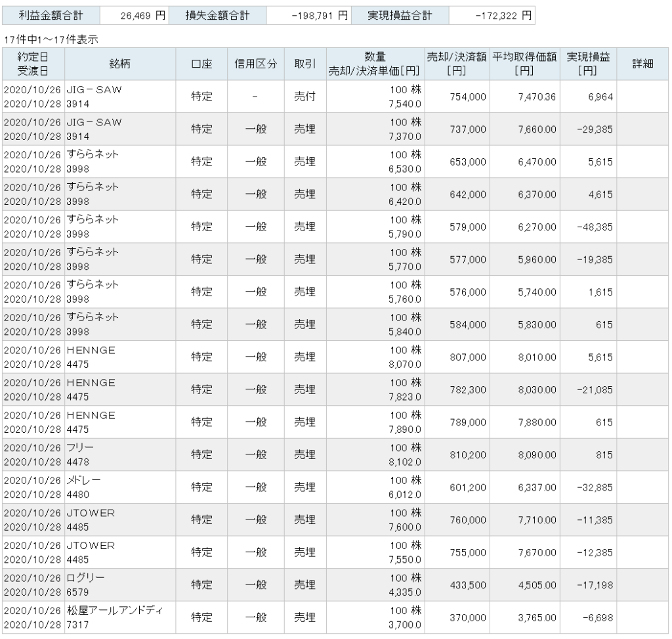Click the 実現損益 column header

588,64
